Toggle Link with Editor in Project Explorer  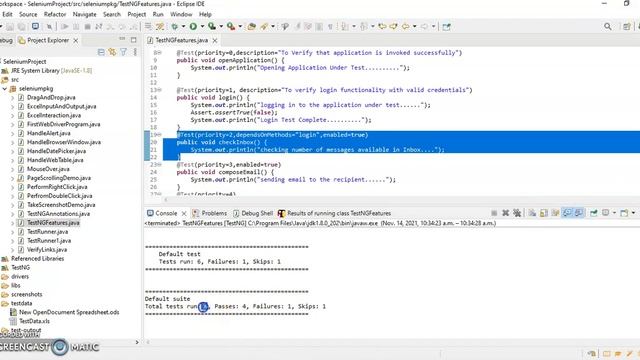coord(112,52)
